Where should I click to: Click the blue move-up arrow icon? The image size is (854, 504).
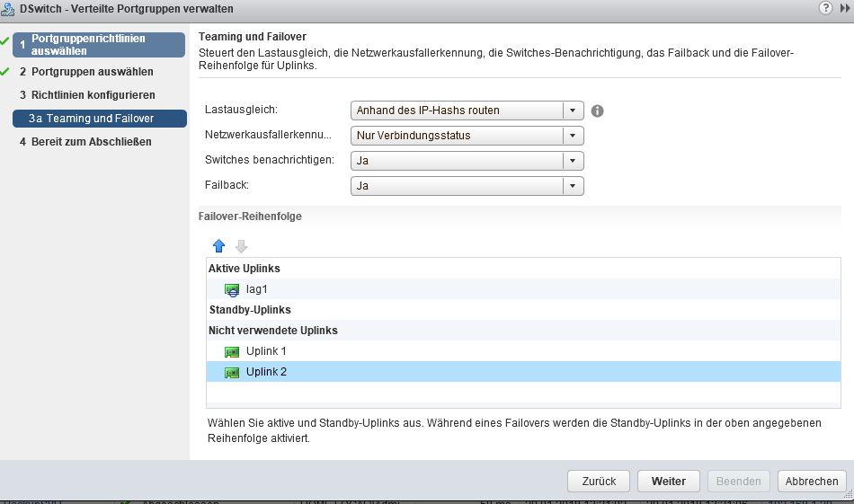click(218, 246)
